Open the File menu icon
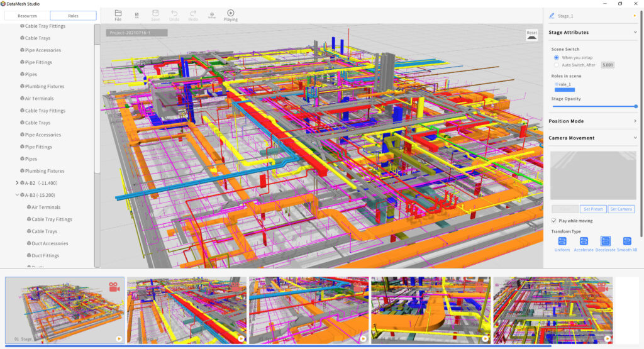 coord(118,14)
